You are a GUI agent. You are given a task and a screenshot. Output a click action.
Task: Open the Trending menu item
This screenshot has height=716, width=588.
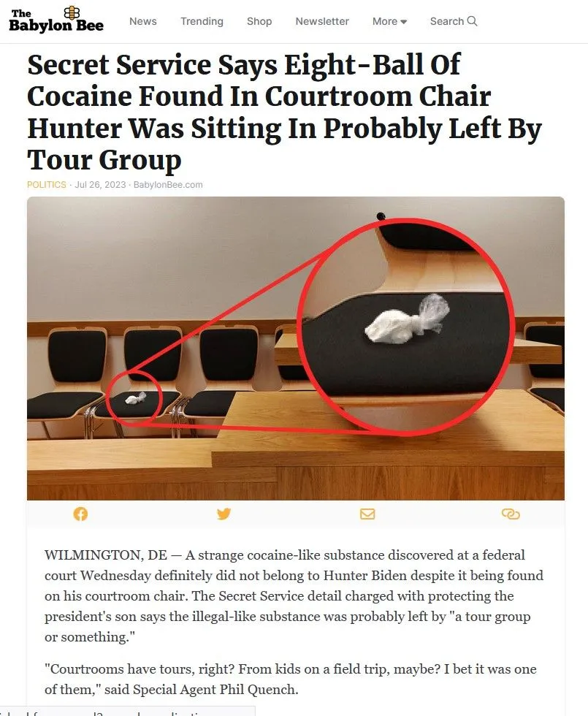click(x=202, y=21)
